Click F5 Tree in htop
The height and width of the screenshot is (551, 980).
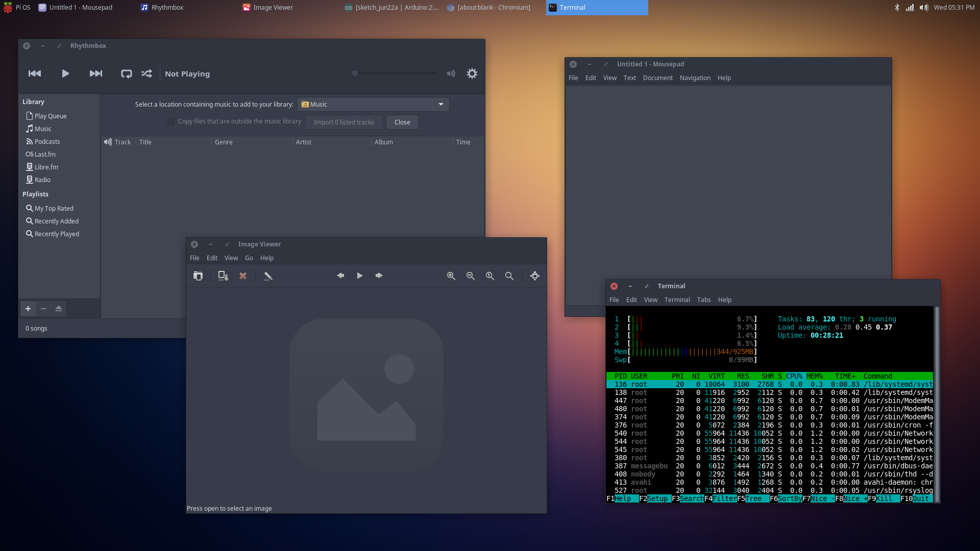752,498
